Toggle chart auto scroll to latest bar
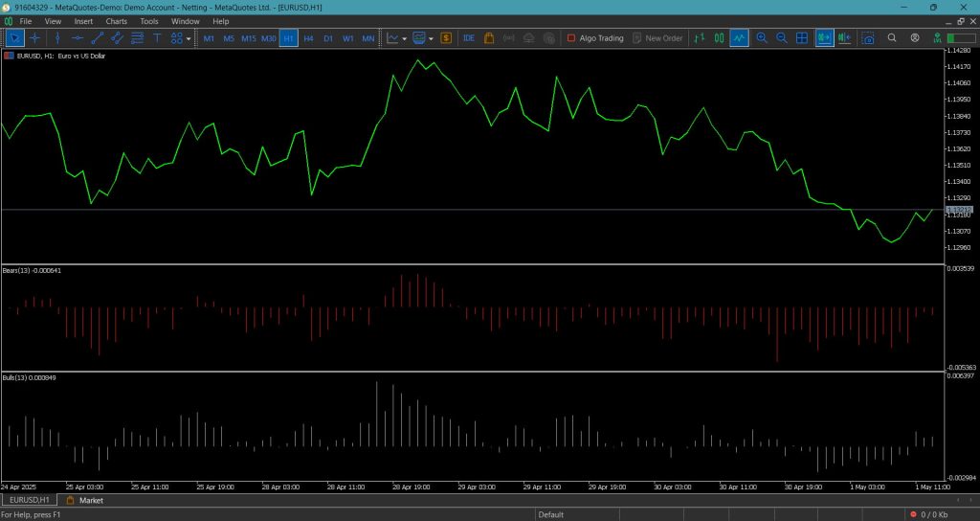The image size is (980, 521). (x=824, y=38)
